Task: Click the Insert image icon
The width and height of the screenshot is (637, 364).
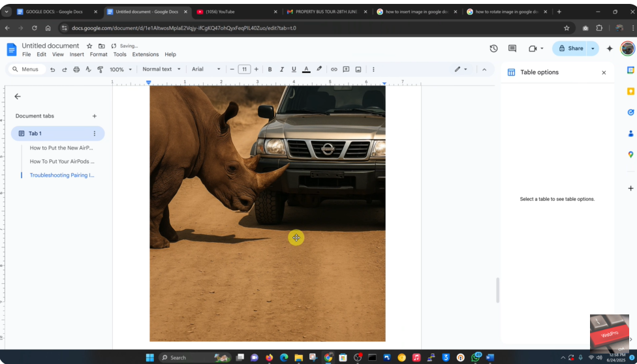Action: (x=358, y=69)
